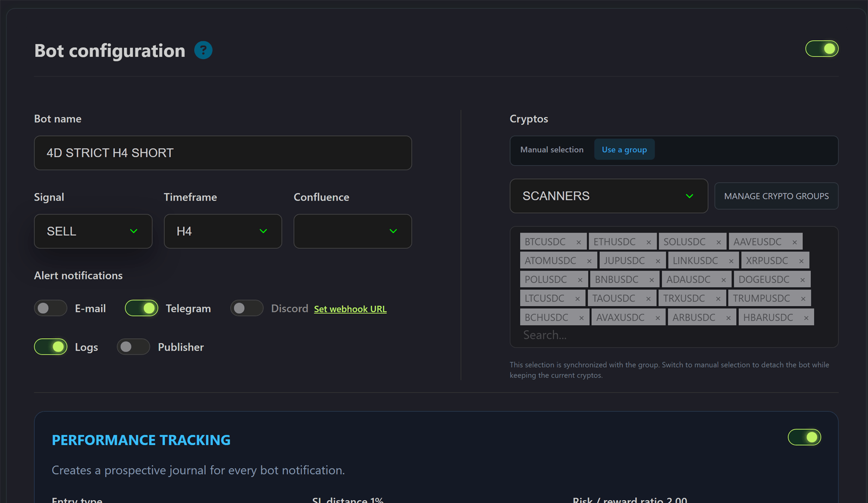Image resolution: width=868 pixels, height=503 pixels.
Task: Remove BCHUSDC tag with its x
Action: click(582, 318)
